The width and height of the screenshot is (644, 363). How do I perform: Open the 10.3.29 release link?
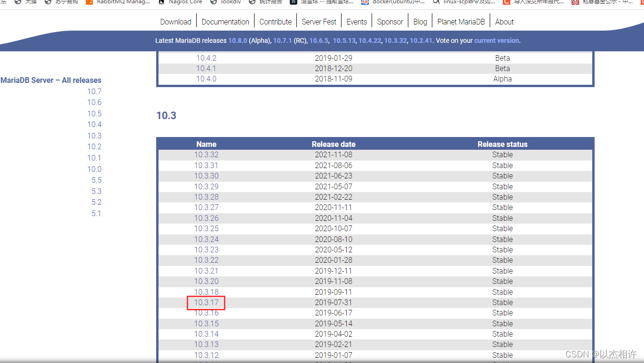point(207,187)
